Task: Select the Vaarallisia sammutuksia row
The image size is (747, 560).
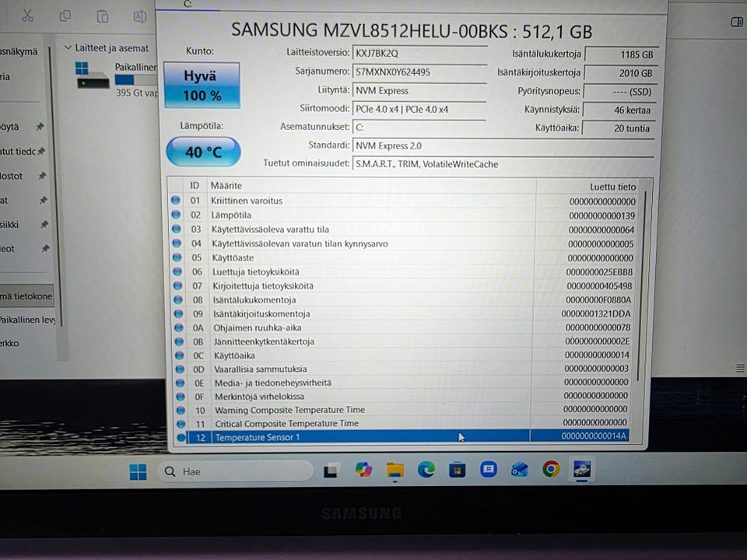Action: click(x=403, y=369)
